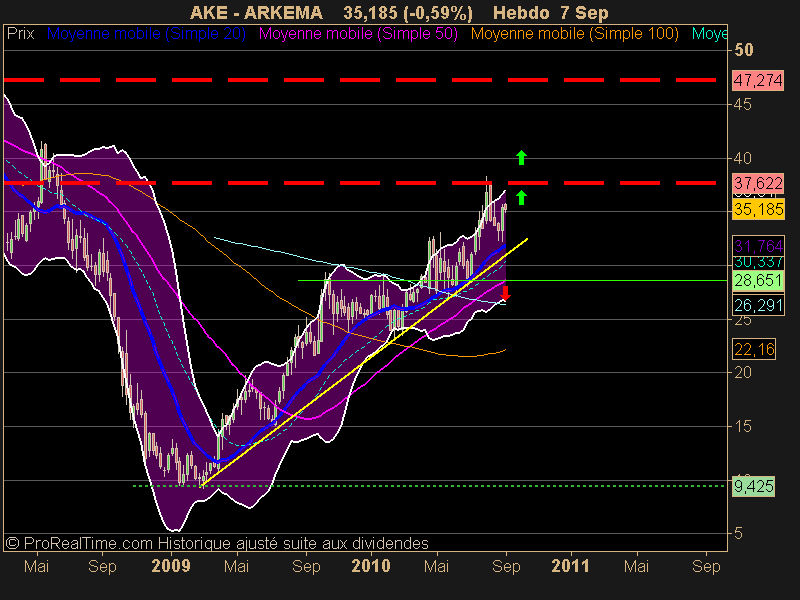Viewport: 800px width, 600px height.
Task: Click the '40' price axis label
Action: [743, 159]
